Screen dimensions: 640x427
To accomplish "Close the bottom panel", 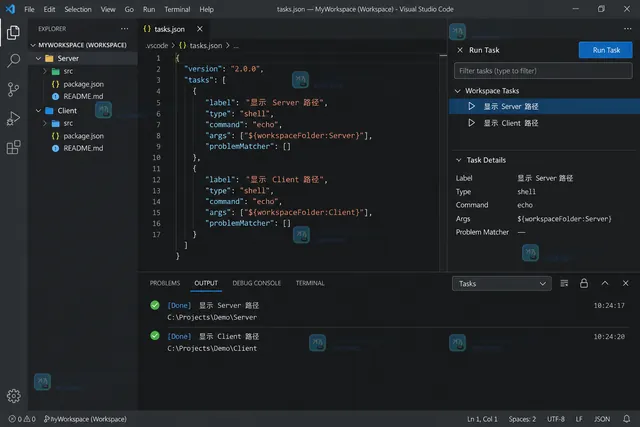I will 625,283.
